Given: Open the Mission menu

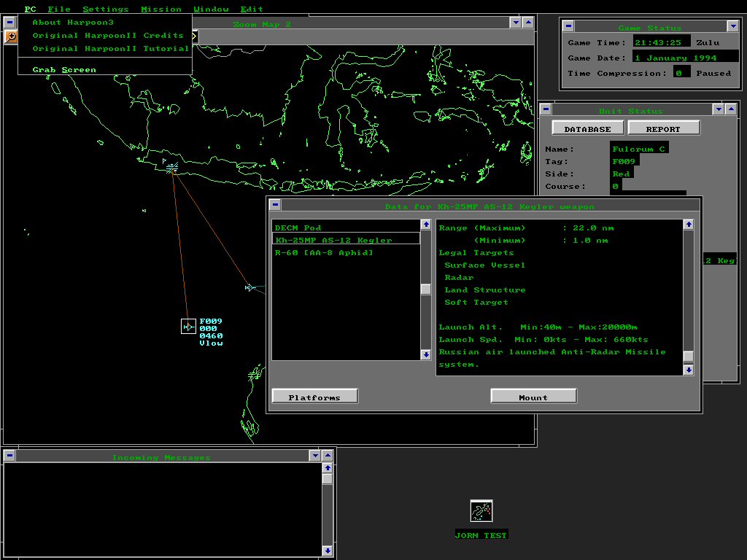Looking at the screenshot, I should pyautogui.click(x=161, y=9).
